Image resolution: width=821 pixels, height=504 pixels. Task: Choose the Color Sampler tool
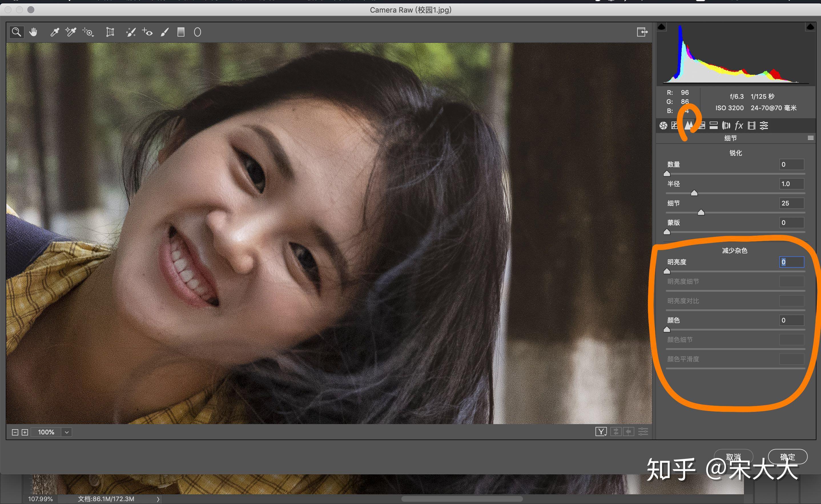71,32
